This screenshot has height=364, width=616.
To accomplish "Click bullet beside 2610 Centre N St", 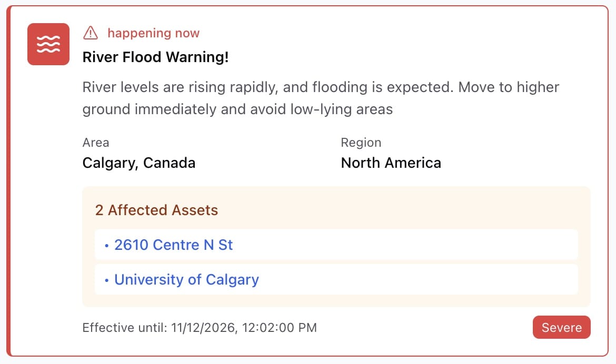I will [x=106, y=245].
